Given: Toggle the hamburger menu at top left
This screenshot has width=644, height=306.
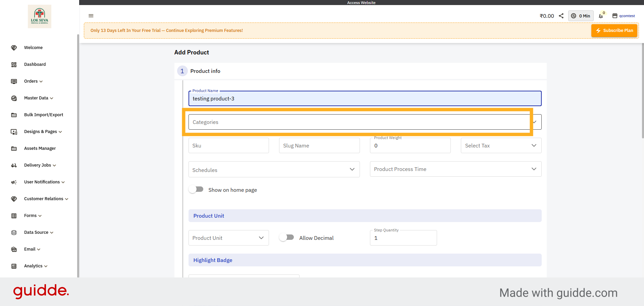Looking at the screenshot, I should [91, 16].
